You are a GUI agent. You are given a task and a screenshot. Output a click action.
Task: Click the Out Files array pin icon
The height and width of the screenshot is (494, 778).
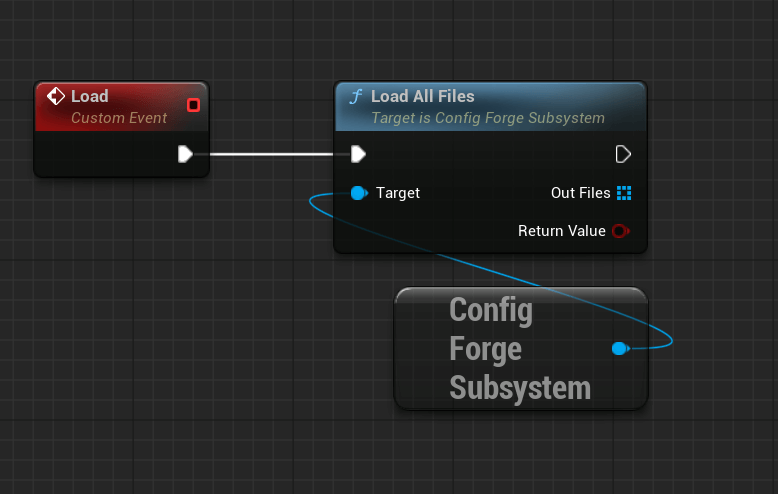[624, 193]
